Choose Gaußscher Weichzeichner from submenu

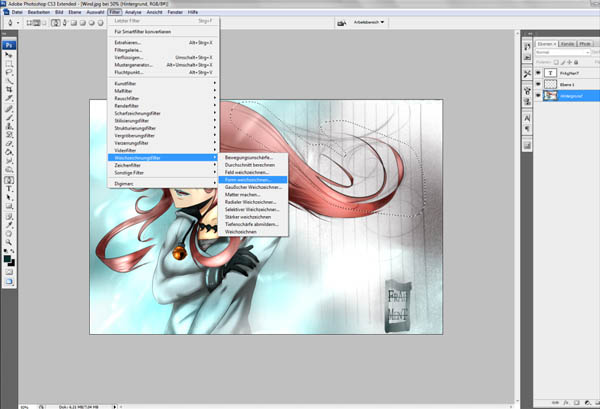253,187
